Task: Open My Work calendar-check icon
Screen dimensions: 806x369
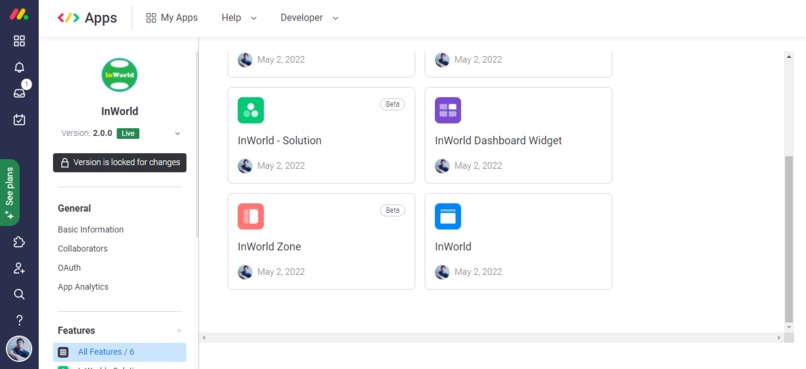Action: 19,120
